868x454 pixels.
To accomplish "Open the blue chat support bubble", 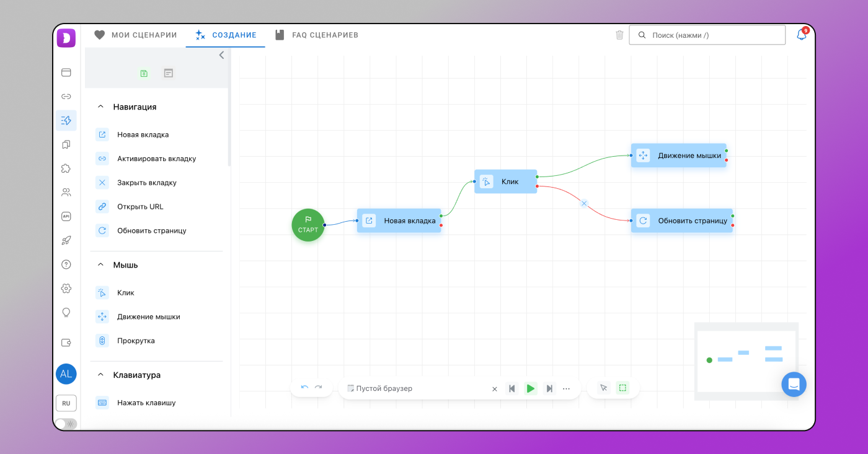I will click(794, 385).
